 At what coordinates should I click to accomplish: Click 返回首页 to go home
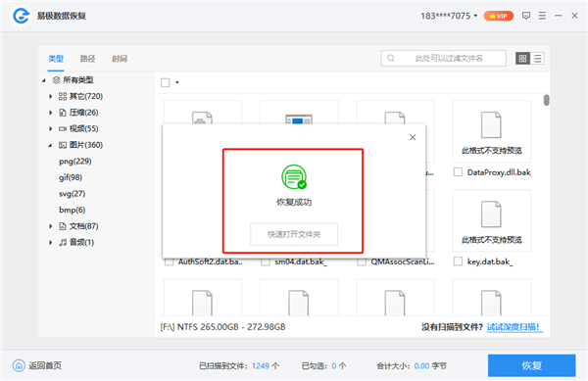click(x=45, y=365)
